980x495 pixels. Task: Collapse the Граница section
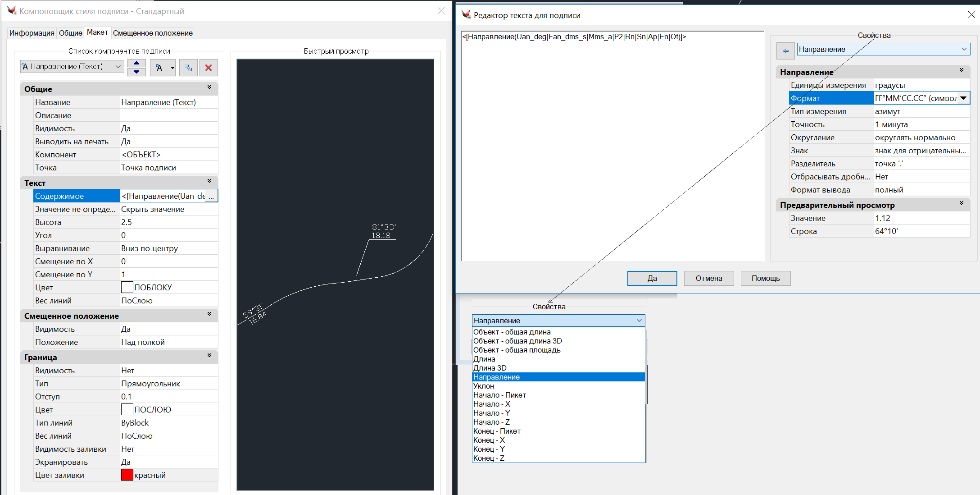click(x=209, y=356)
